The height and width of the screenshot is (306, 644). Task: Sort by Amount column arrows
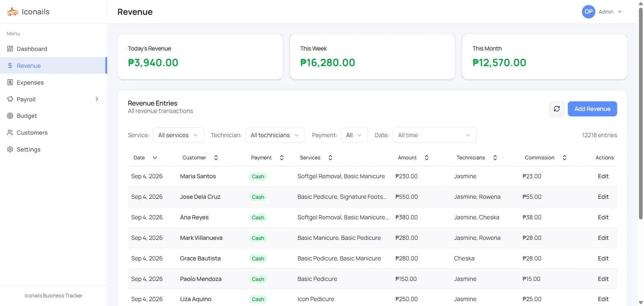click(x=427, y=158)
